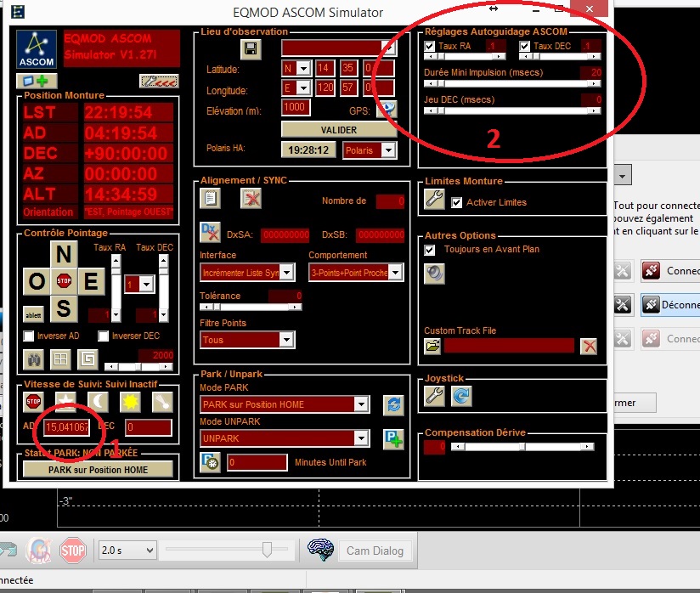700x593 pixels.
Task: Open the Mode PARK dropdown
Action: click(361, 404)
